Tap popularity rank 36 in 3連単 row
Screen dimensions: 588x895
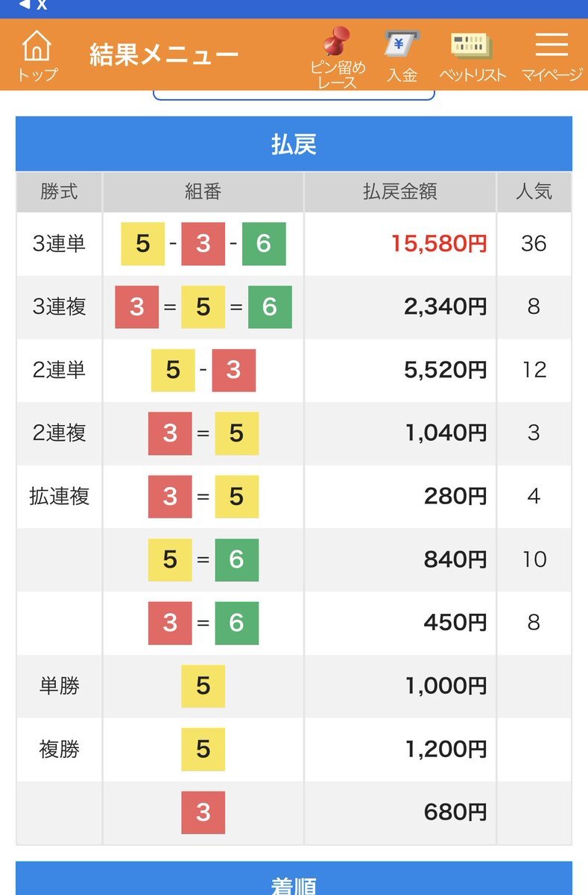click(534, 244)
